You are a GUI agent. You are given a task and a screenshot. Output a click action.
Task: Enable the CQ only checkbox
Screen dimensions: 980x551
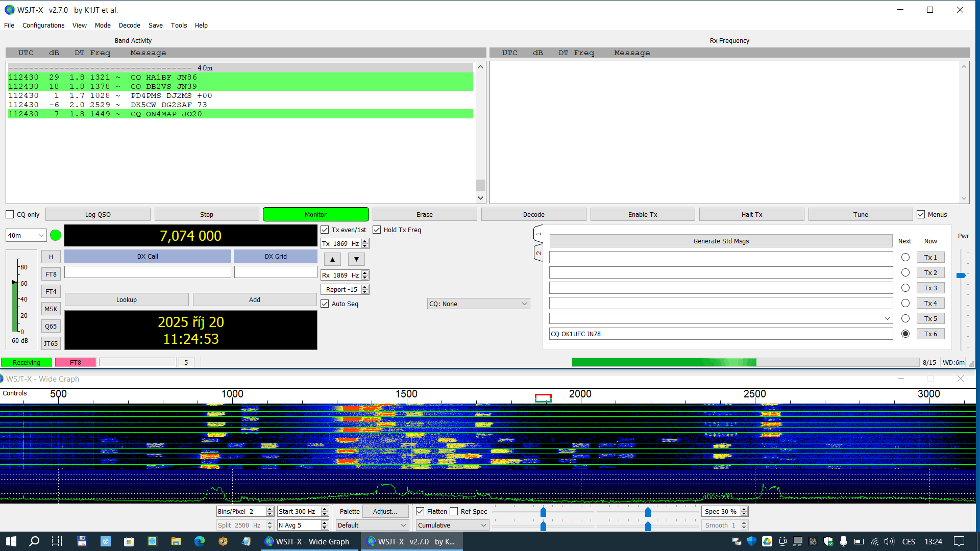(x=10, y=214)
